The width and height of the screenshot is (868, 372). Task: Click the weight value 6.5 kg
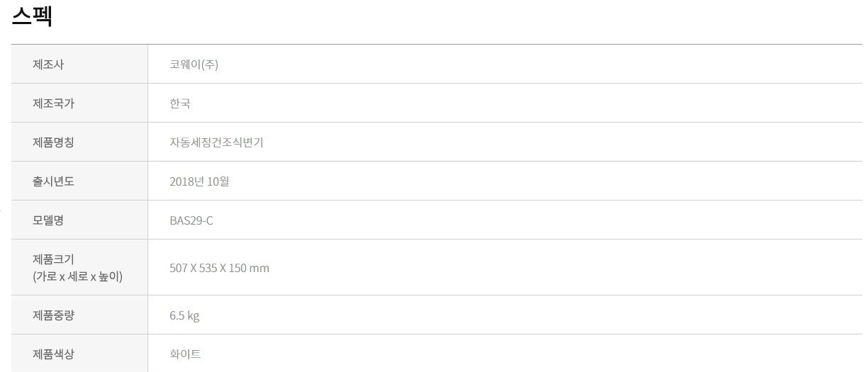click(x=184, y=315)
